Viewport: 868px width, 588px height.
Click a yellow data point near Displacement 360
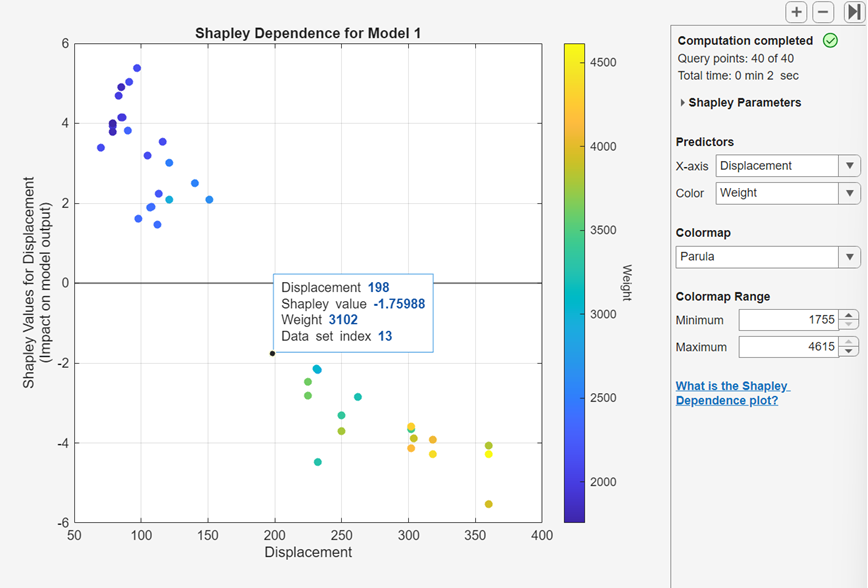click(x=488, y=453)
